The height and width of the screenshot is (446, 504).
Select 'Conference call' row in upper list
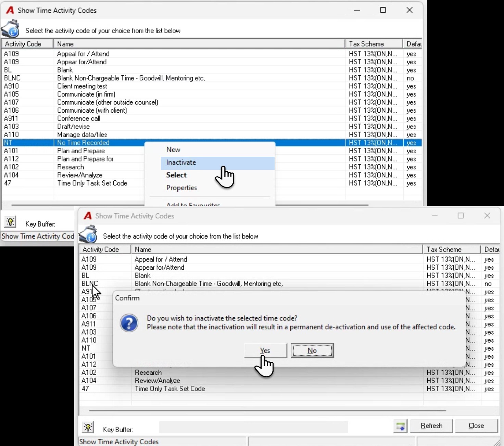212,118
